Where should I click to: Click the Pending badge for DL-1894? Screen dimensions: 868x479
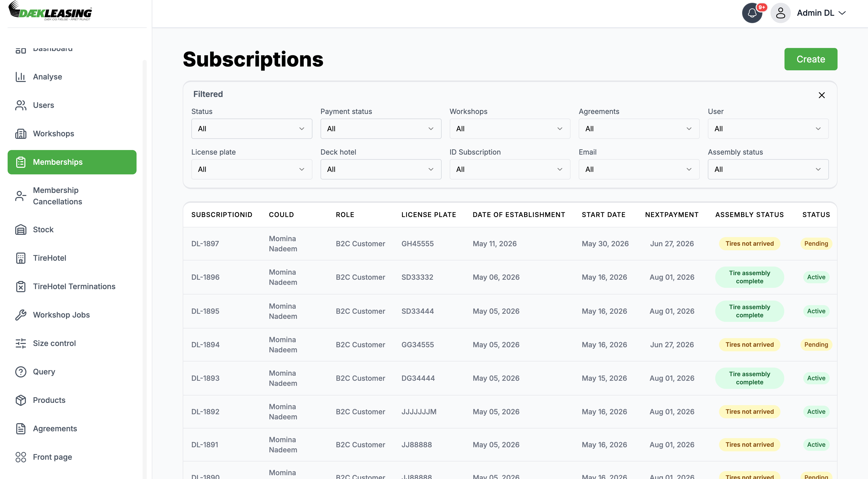[x=816, y=344]
